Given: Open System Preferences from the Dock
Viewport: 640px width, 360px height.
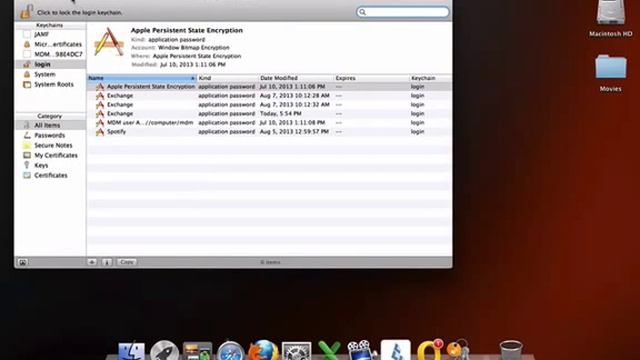Looking at the screenshot, I should pos(297,351).
